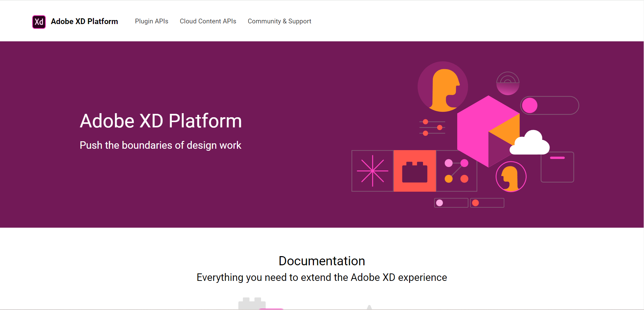Click the "Adobe XD Platform" hero heading
644x310 pixels.
(x=161, y=121)
